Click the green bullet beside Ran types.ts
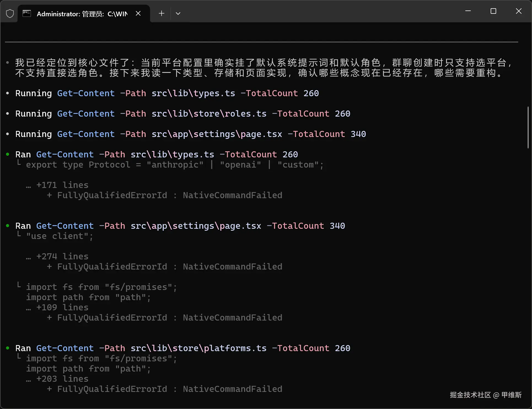532x409 pixels. pos(8,154)
